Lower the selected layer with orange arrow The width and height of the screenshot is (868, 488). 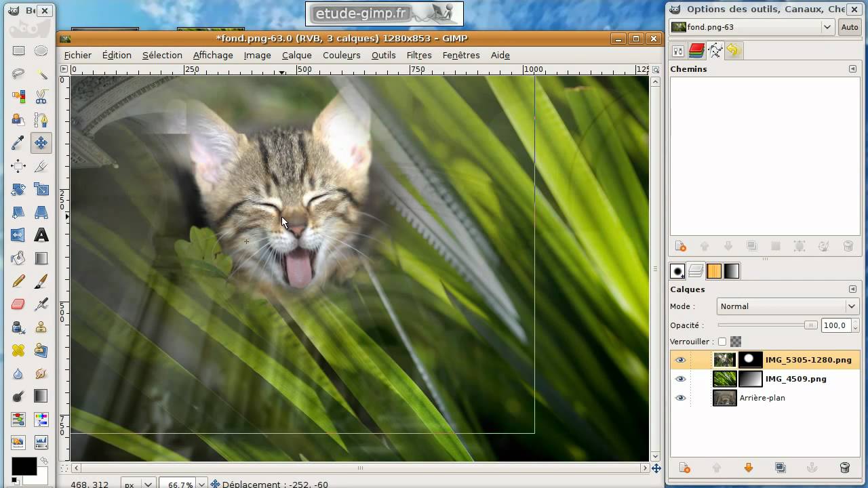click(749, 468)
